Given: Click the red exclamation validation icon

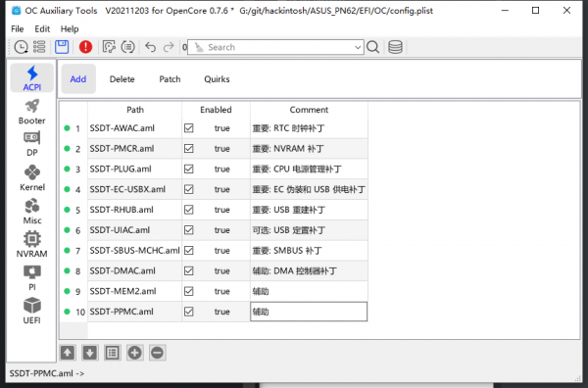Looking at the screenshot, I should tap(85, 47).
